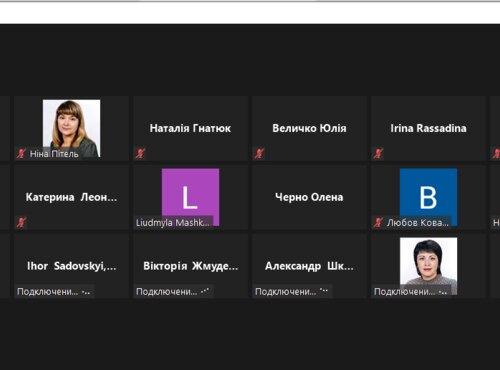Click the Подключени... status under Ihor Sadovskyi
The height and width of the screenshot is (370, 500).
point(53,292)
